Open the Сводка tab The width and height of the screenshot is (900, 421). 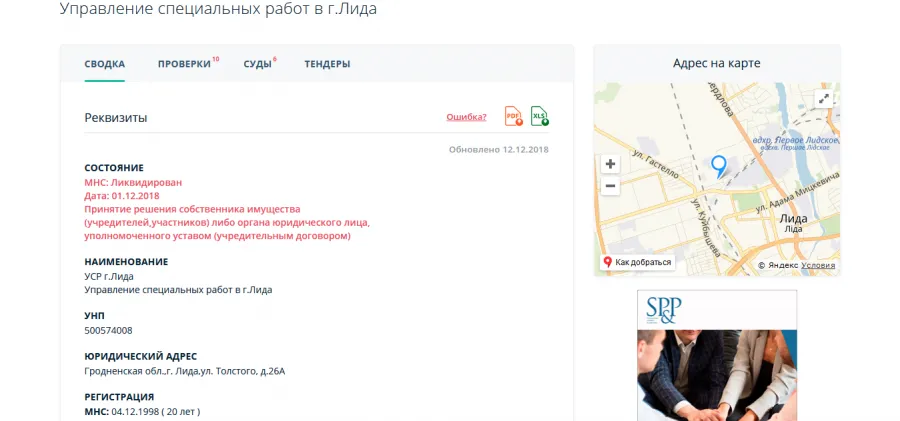click(104, 64)
